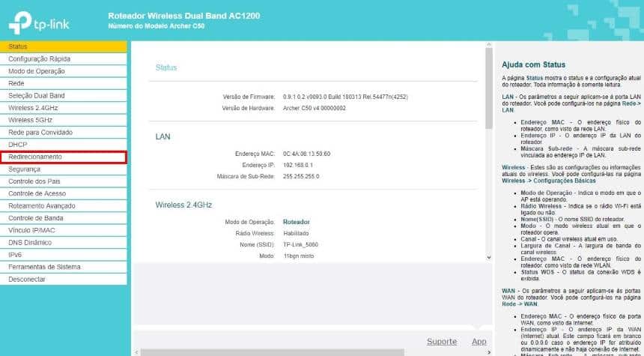This screenshot has height=356, width=644.
Task: Click the Habilitado radio status value
Action: point(296,234)
